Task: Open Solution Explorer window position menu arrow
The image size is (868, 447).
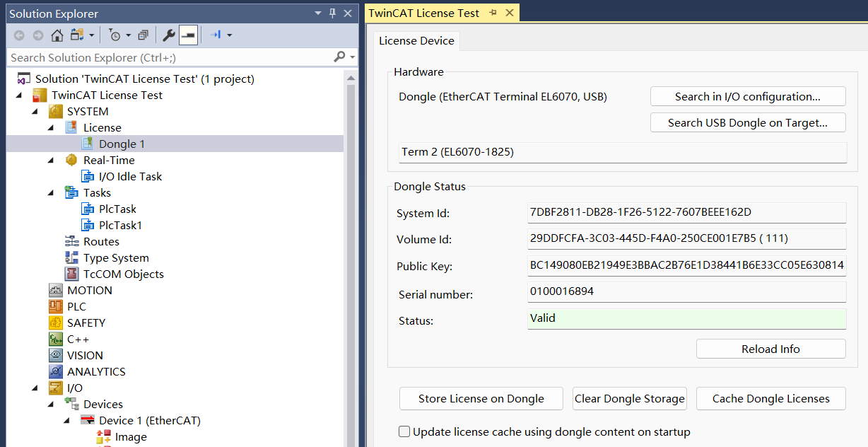Action: (x=319, y=13)
